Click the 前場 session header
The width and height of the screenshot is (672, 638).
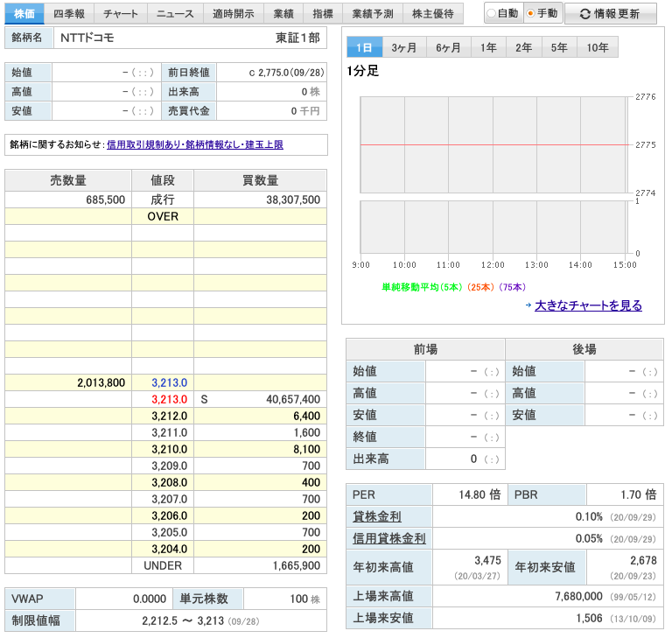point(425,349)
